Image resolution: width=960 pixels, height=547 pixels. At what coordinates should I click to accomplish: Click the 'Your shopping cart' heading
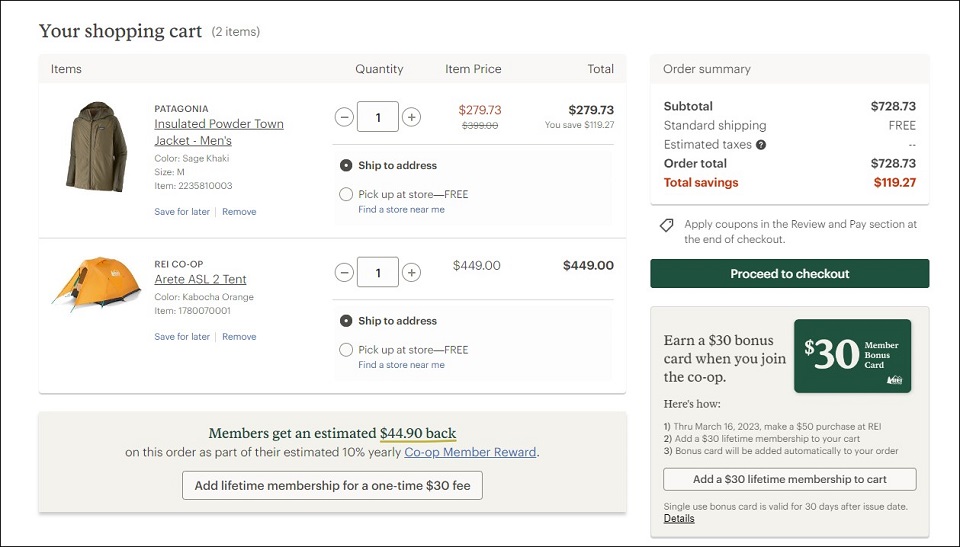coord(121,31)
